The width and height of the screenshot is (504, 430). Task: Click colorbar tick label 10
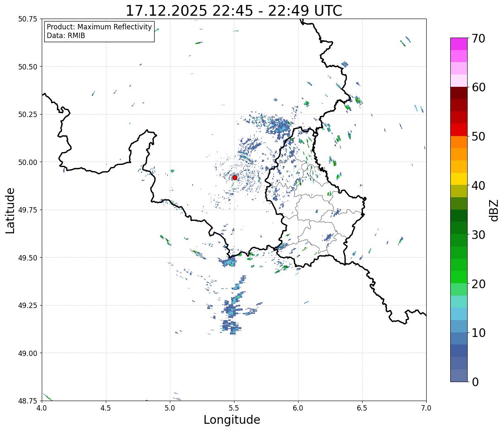[x=478, y=332]
